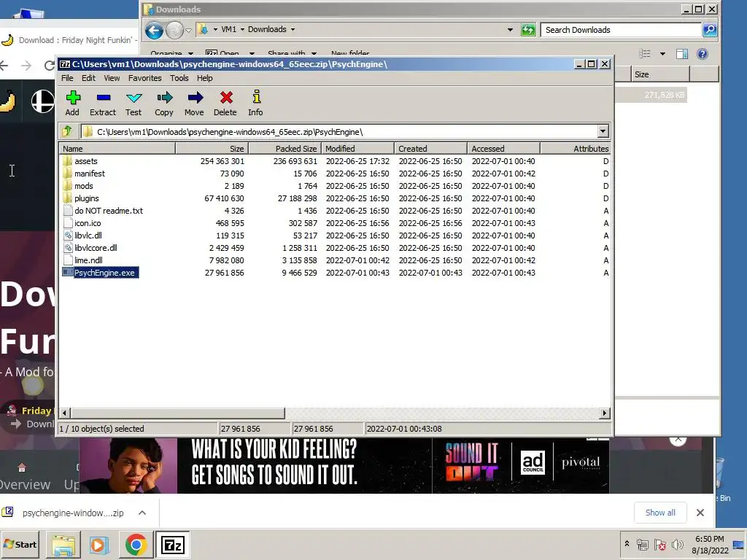Open the Tools menu
The image size is (747, 560).
pyautogui.click(x=179, y=78)
